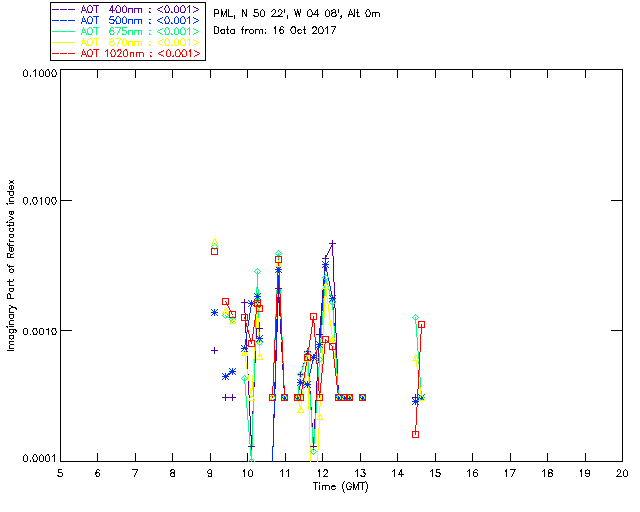Click the red dashed line sample in legend
640x512 pixels.
[x=64, y=53]
